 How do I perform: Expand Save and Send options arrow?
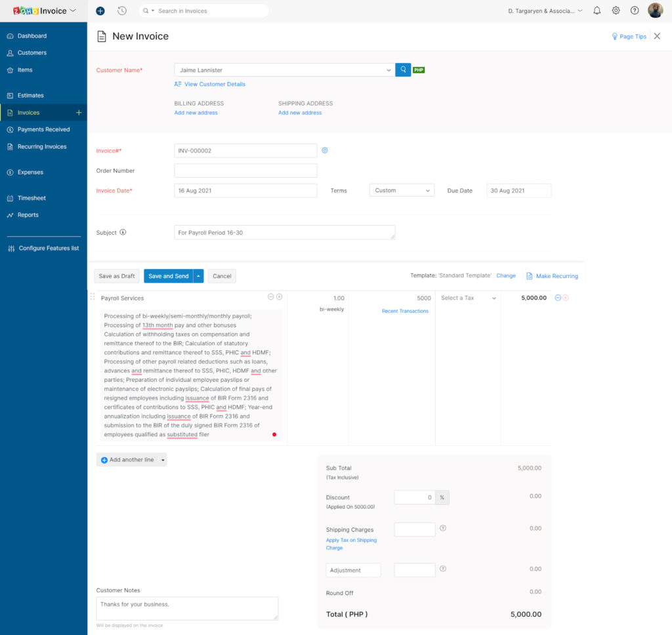click(198, 276)
